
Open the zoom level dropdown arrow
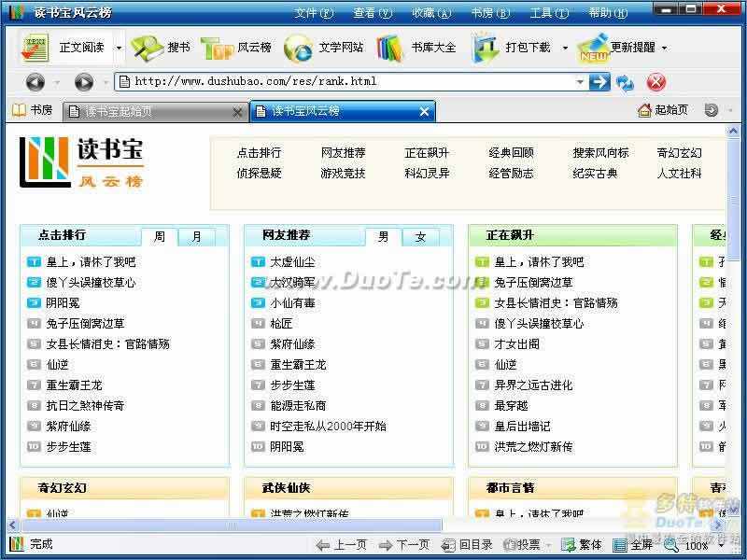pyautogui.click(x=722, y=545)
